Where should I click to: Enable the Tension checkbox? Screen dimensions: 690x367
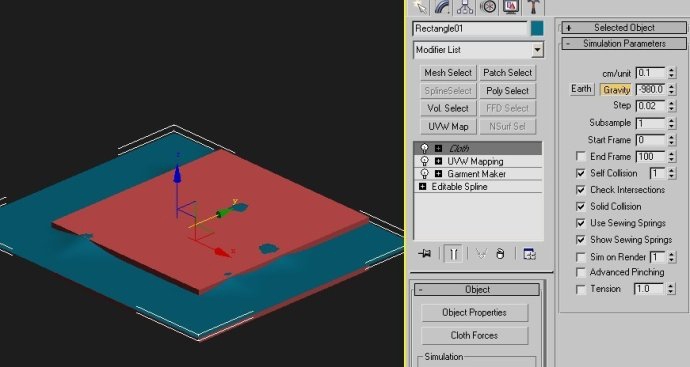coord(581,289)
